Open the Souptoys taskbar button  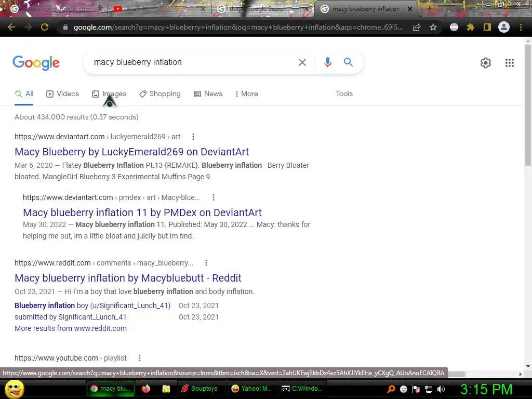202,389
